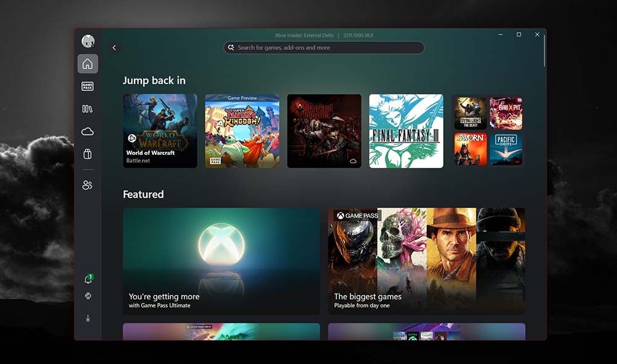
Task: Click the back navigation arrow
Action: click(x=114, y=47)
